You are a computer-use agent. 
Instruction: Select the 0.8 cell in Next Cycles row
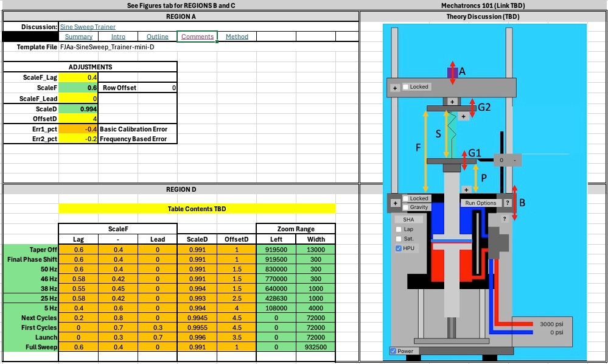(118, 318)
